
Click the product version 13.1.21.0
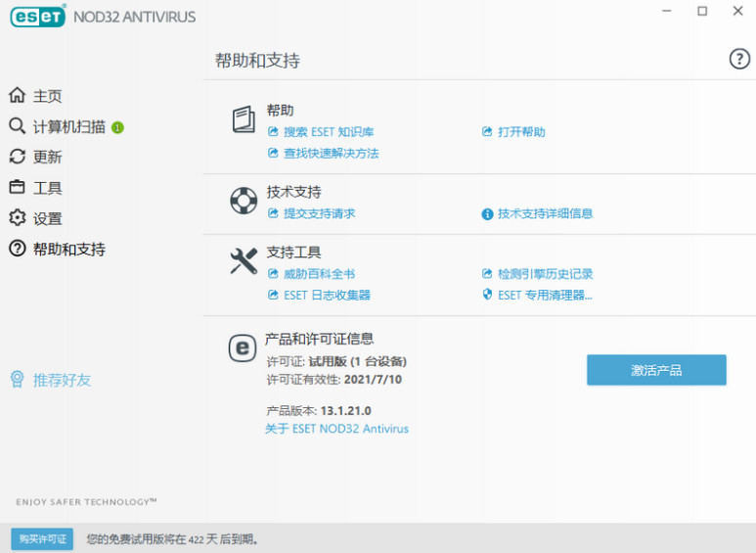(x=345, y=411)
